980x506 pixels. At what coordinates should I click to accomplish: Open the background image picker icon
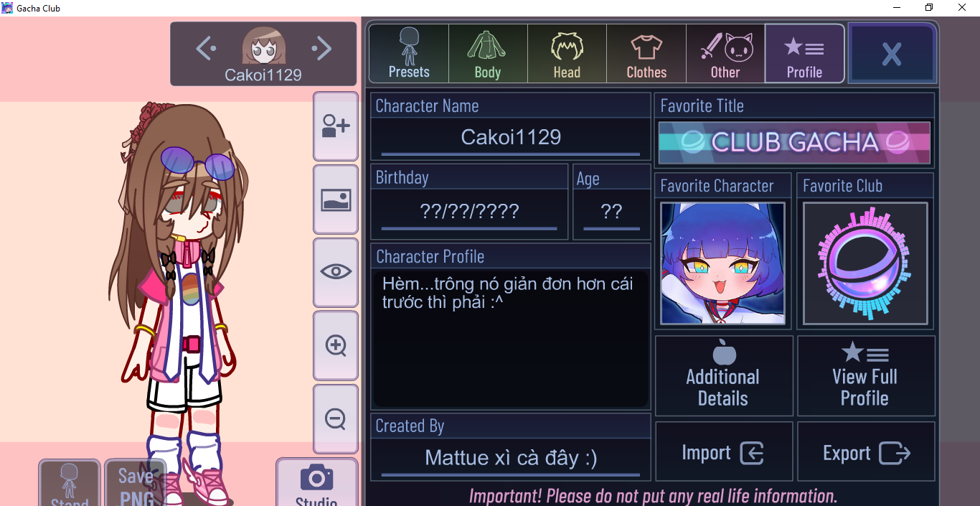tap(336, 200)
